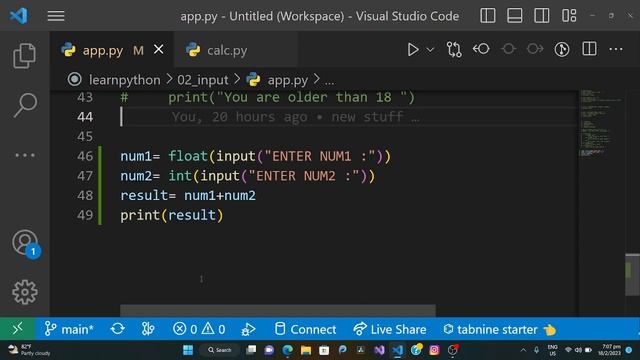Open the errors and warnings count
Image resolution: width=640 pixels, height=360 pixels.
[x=199, y=329]
